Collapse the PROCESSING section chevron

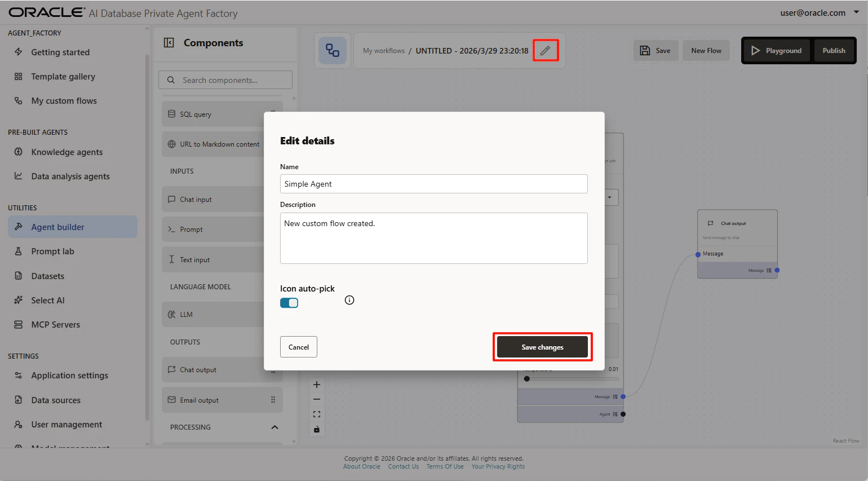[274, 427]
